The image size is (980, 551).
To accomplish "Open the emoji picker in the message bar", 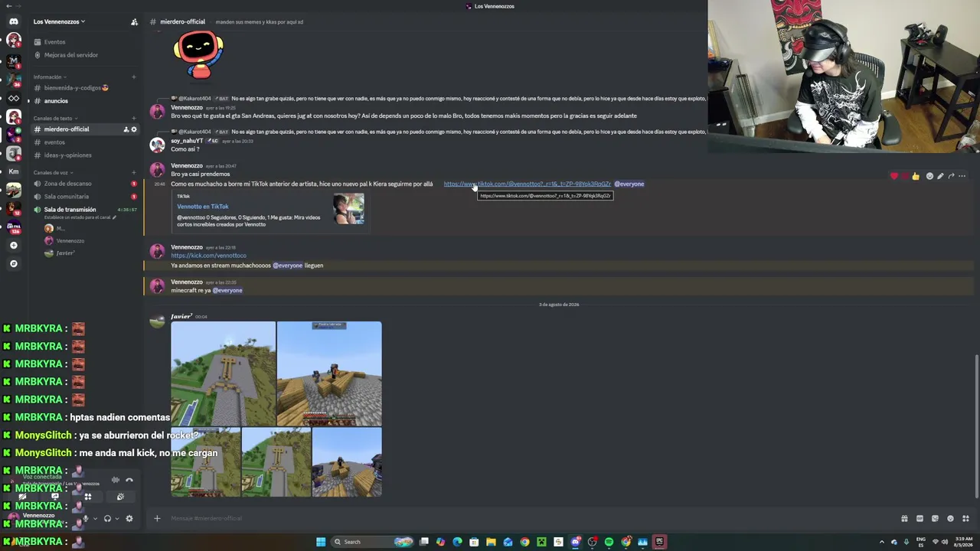I will (x=950, y=519).
